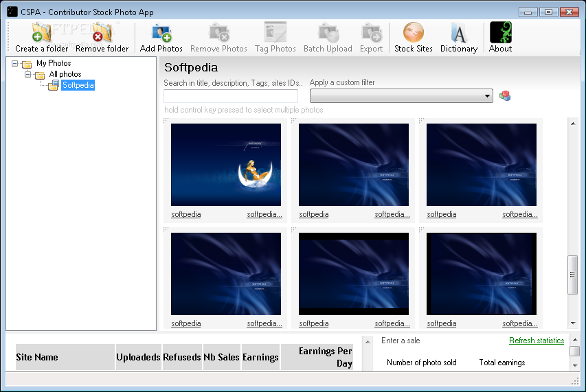Open softpedia link under bottom-right photo
The image size is (586, 392).
441,323
